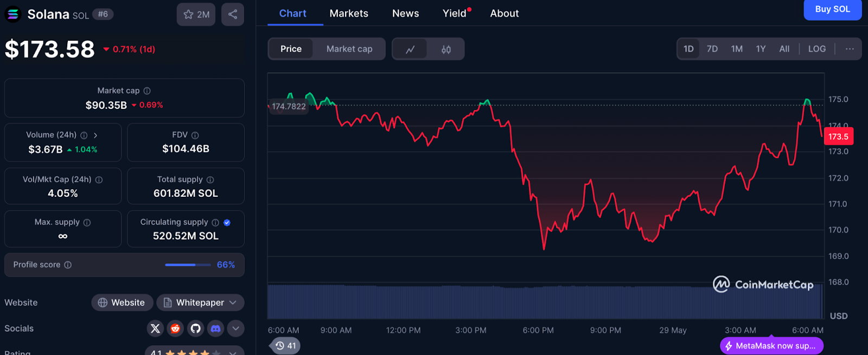This screenshot has height=355, width=868.
Task: Select the Price chart toggle
Action: click(x=291, y=49)
